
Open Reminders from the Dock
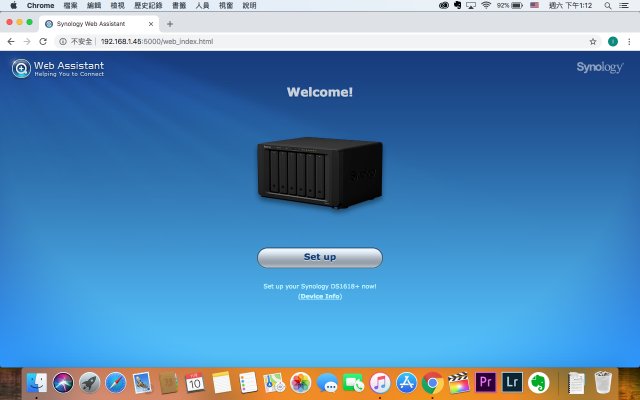248,382
